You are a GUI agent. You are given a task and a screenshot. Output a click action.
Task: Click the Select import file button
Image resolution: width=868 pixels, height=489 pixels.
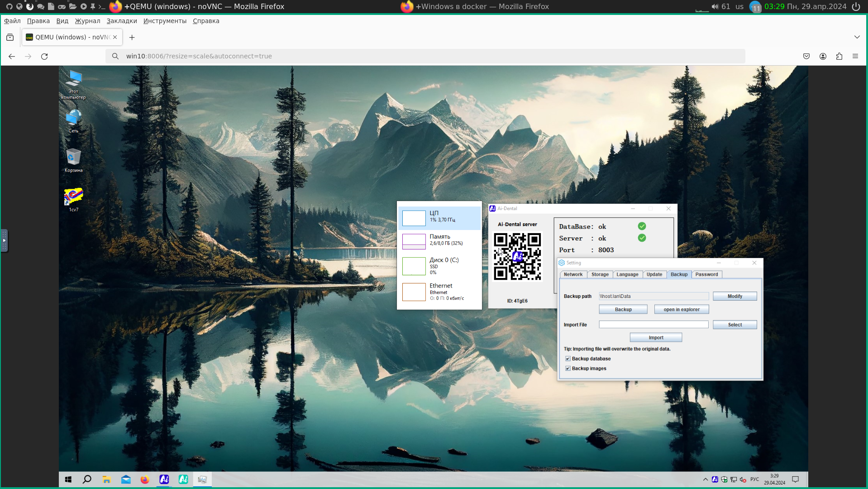point(735,325)
